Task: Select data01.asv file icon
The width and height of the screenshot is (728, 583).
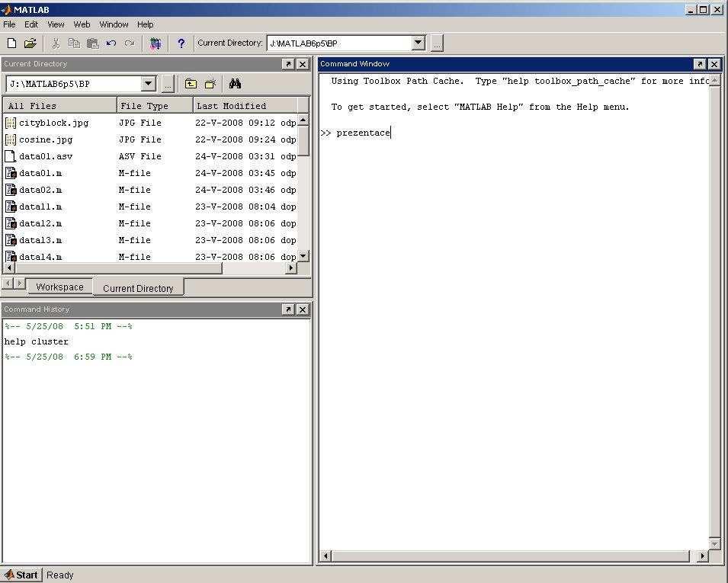Action: [x=10, y=156]
